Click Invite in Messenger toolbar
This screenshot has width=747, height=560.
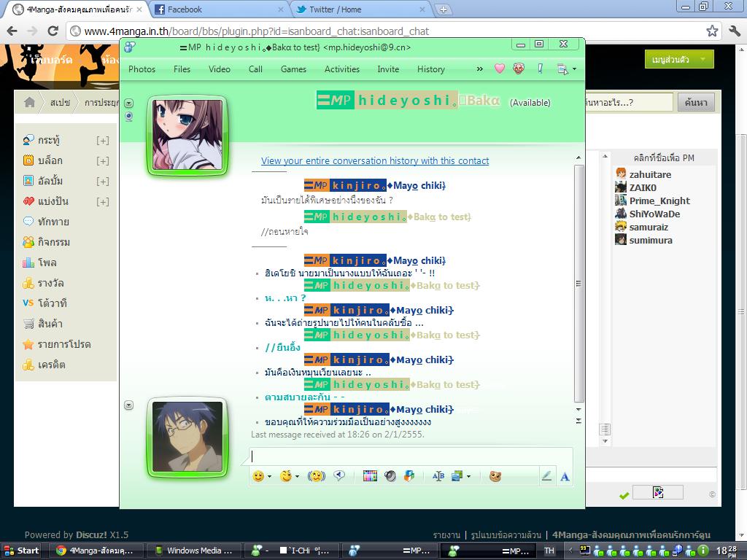coord(388,69)
